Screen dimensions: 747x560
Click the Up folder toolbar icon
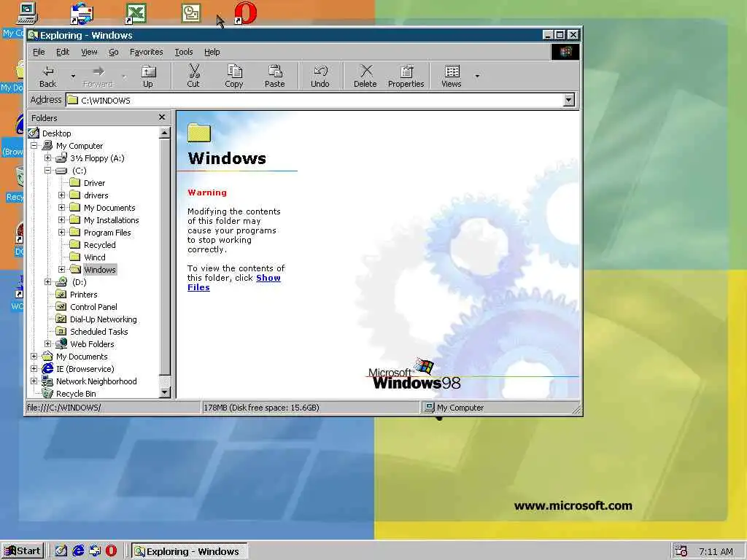pyautogui.click(x=148, y=76)
